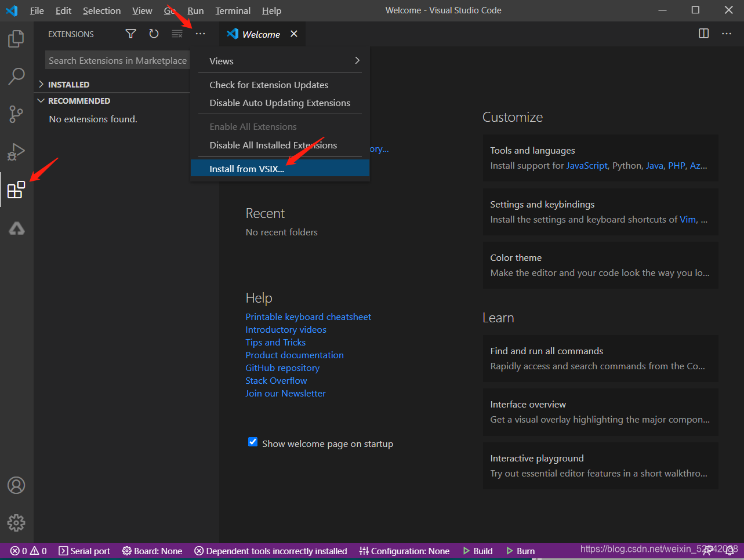
Task: Focus the Search Extensions in Marketplace field
Action: click(117, 60)
